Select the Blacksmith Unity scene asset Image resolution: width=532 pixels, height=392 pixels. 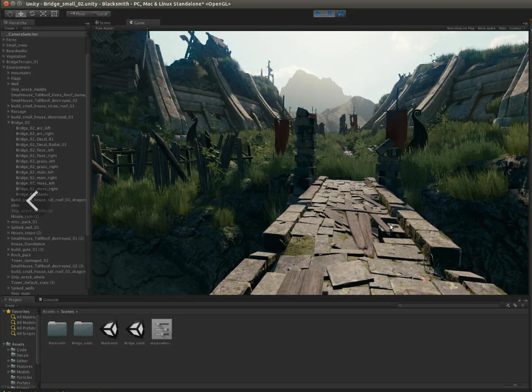coord(109,329)
